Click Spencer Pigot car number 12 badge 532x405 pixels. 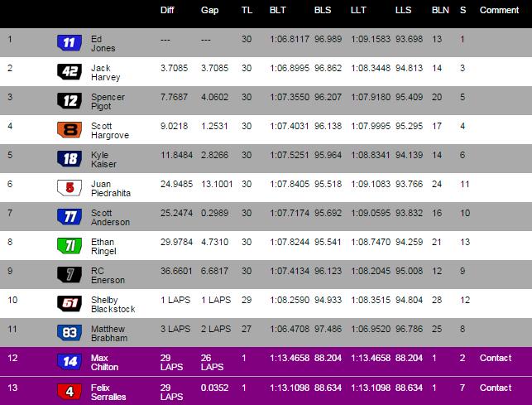(x=69, y=100)
